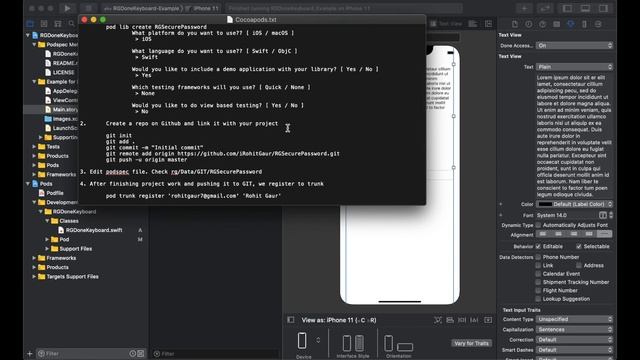Toggle the inspectors panel visibility

603,8
